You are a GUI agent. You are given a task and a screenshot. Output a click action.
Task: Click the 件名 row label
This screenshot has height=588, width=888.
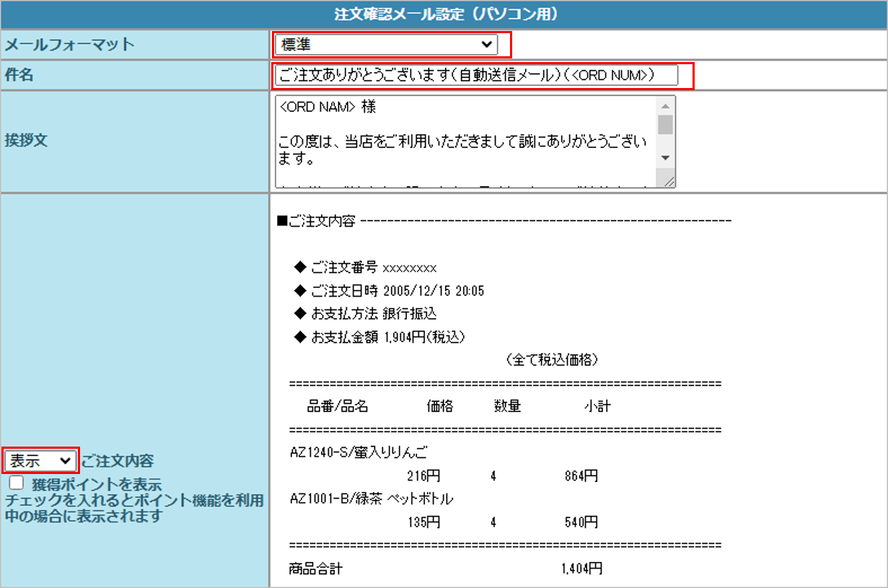pos(19,75)
